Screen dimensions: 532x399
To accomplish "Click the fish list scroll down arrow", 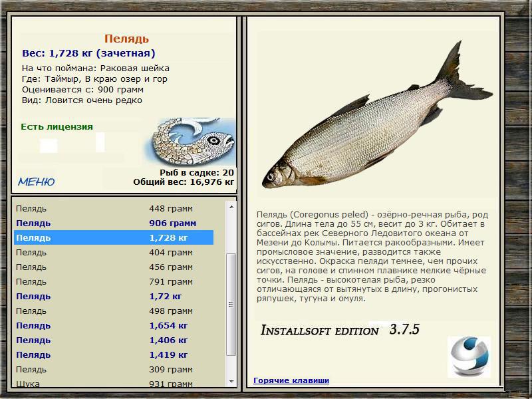I will (231, 381).
